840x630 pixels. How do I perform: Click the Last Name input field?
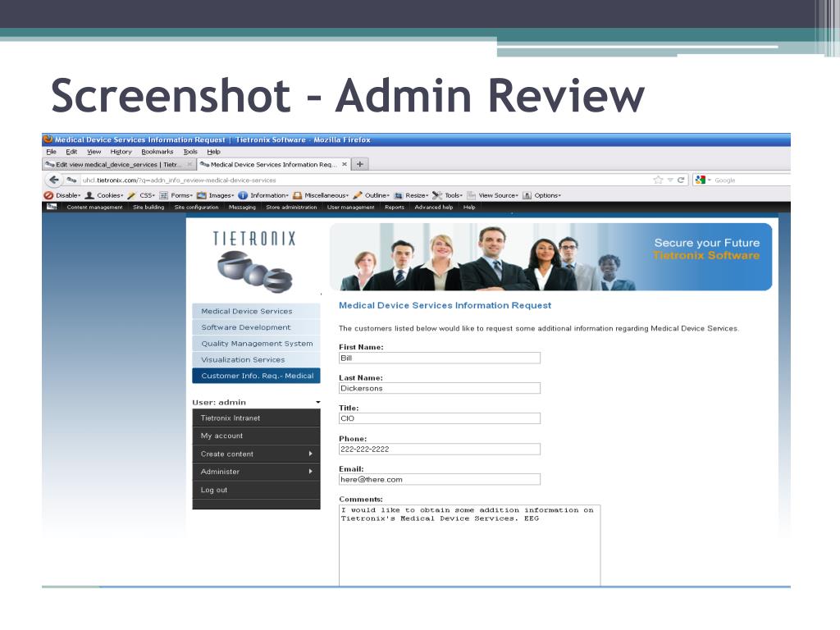(x=440, y=388)
